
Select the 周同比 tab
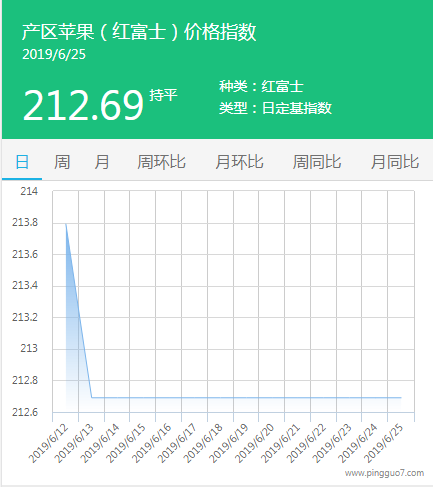tap(317, 162)
